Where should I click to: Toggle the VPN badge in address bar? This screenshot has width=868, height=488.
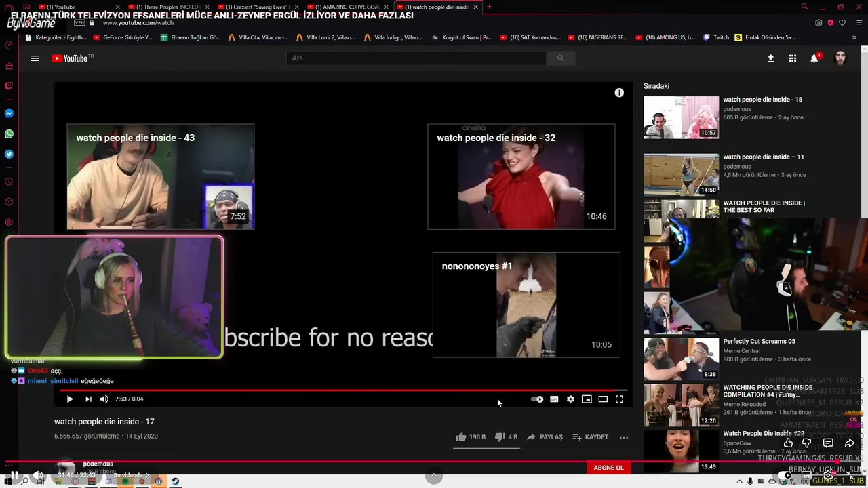[x=80, y=22]
